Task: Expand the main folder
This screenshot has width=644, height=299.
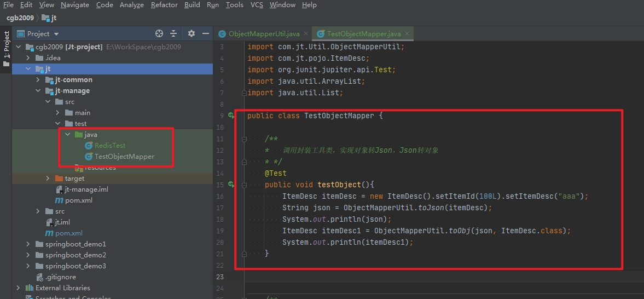Action: pos(57,113)
